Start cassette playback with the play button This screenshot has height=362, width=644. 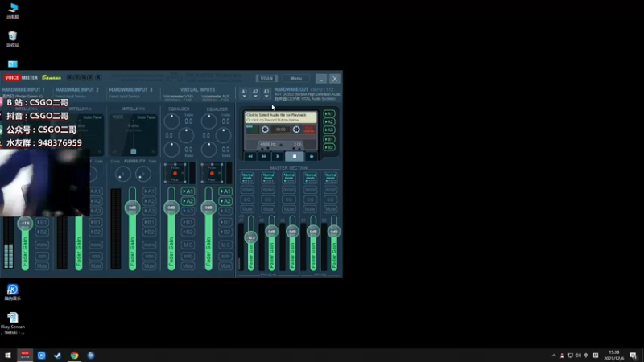click(278, 156)
